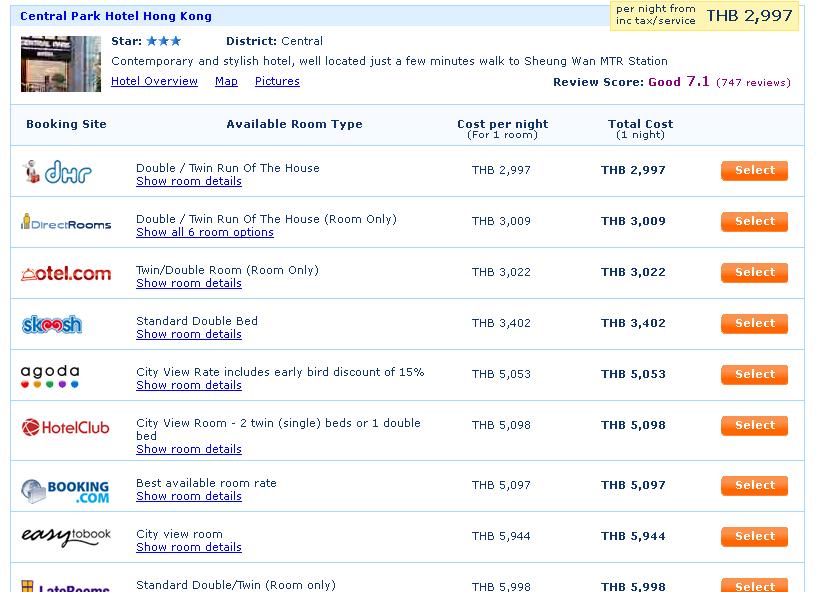Select the THB 2,997 DHR offer
This screenshot has height=592, width=820.
click(x=755, y=170)
